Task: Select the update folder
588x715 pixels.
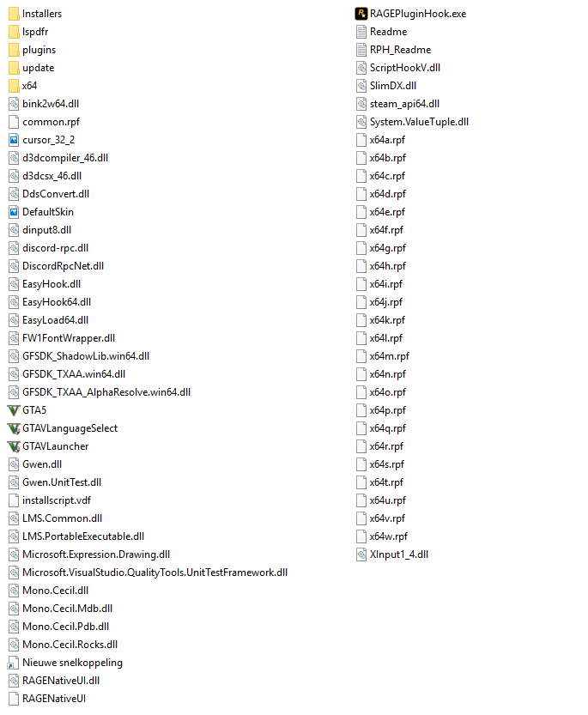Action: (31, 68)
